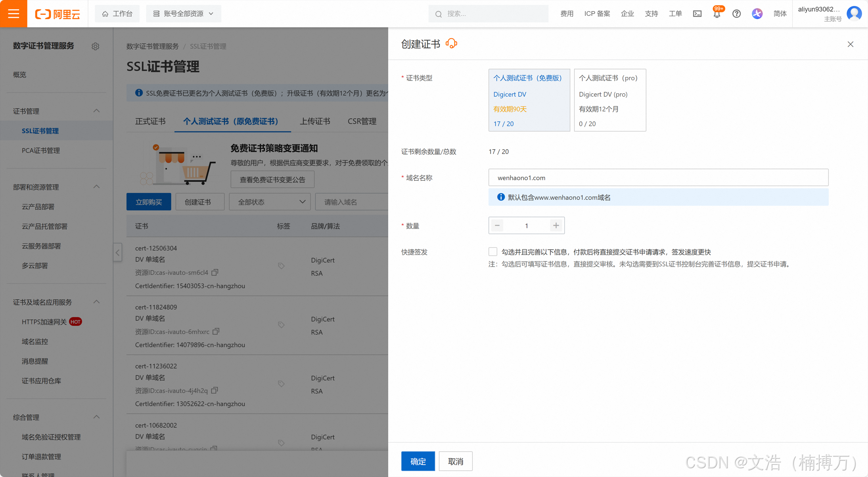Image resolution: width=868 pixels, height=477 pixels.
Task: Increase quantity with the plus stepper
Action: click(x=556, y=225)
